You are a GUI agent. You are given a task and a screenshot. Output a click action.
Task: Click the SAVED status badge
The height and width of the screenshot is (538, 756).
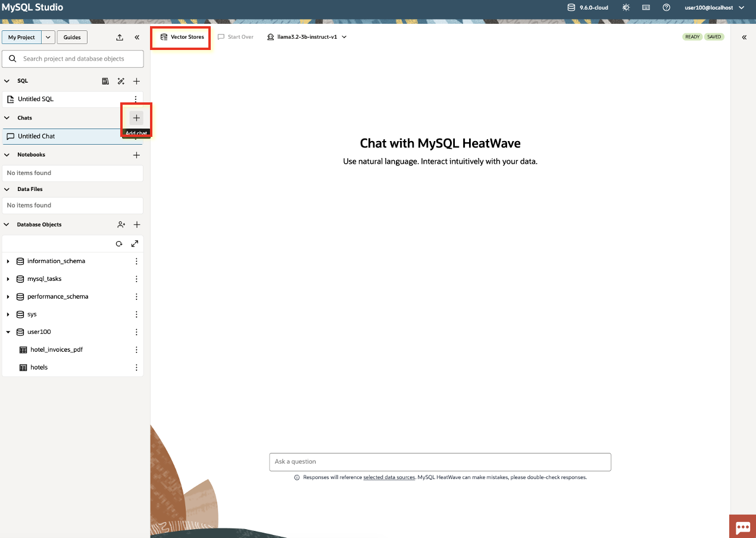point(714,37)
